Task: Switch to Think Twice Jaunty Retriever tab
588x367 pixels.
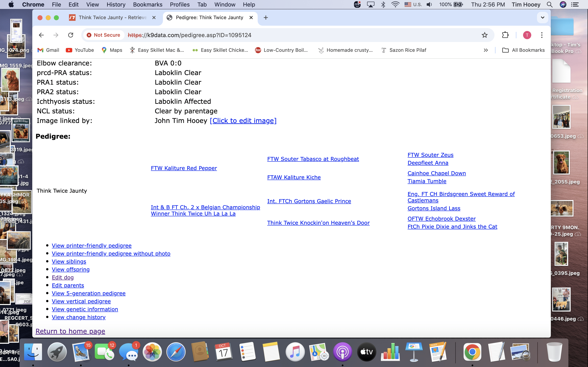Action: point(112,18)
